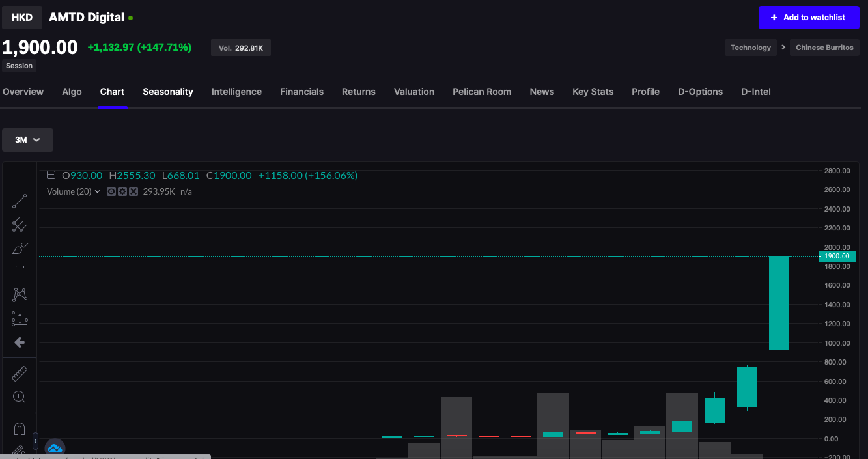Click the HKD currency badge
The image size is (868, 459).
click(x=22, y=18)
